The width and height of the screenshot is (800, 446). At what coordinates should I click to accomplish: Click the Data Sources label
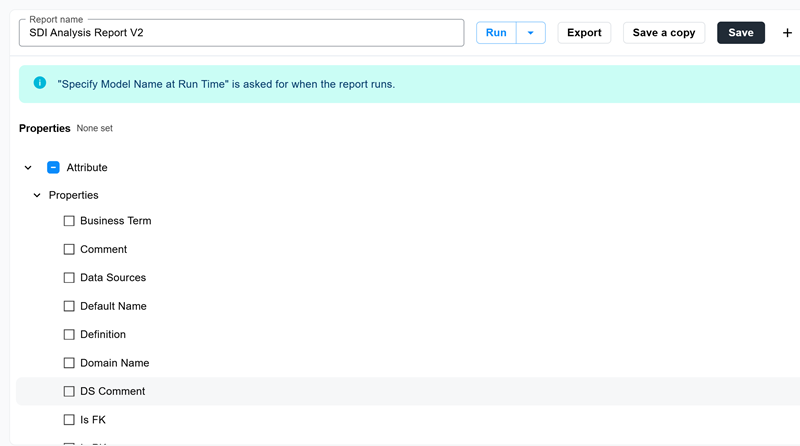(x=113, y=278)
